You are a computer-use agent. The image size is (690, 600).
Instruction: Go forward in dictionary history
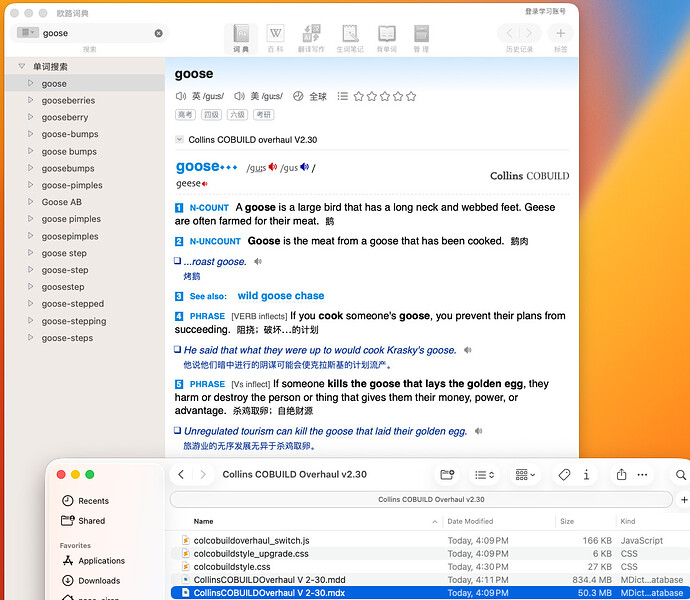529,33
